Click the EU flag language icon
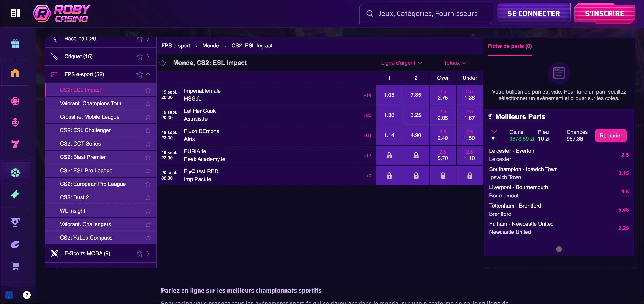This screenshot has height=304, width=644. coord(9,295)
